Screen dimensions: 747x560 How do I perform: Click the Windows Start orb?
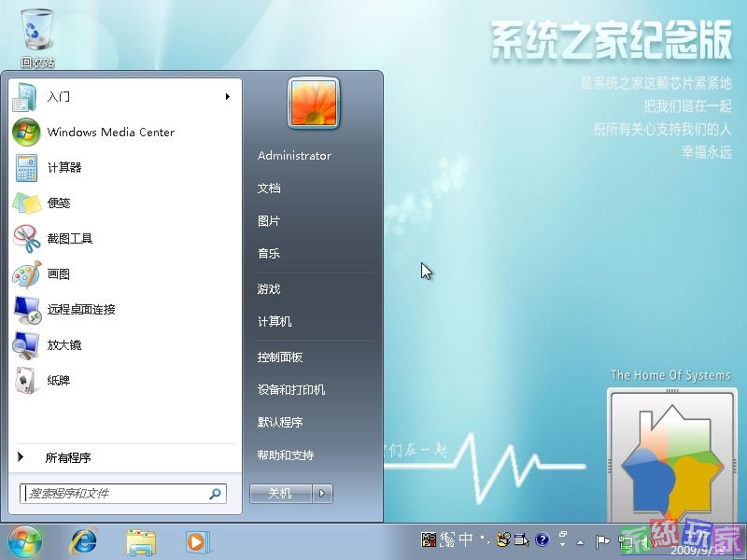(25, 541)
